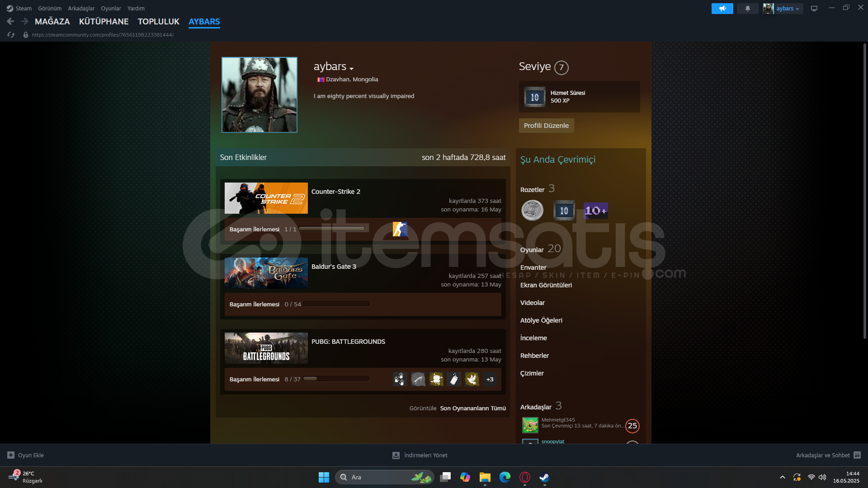Open the Arkadaşlar menu
This screenshot has width=868, height=488.
81,9
